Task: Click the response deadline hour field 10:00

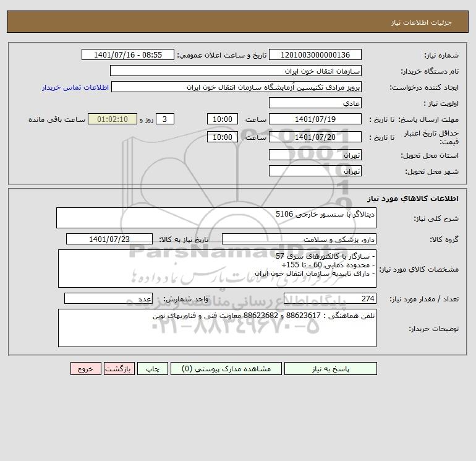Action: pos(223,119)
